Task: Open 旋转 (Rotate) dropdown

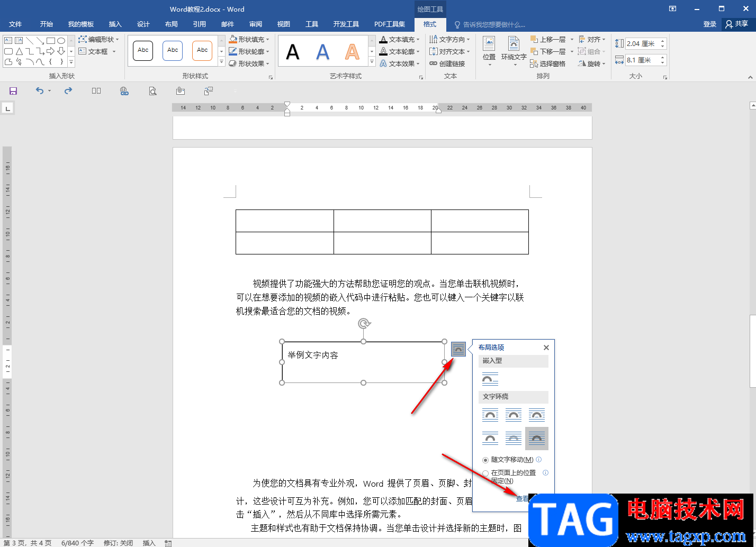Action: click(x=592, y=64)
